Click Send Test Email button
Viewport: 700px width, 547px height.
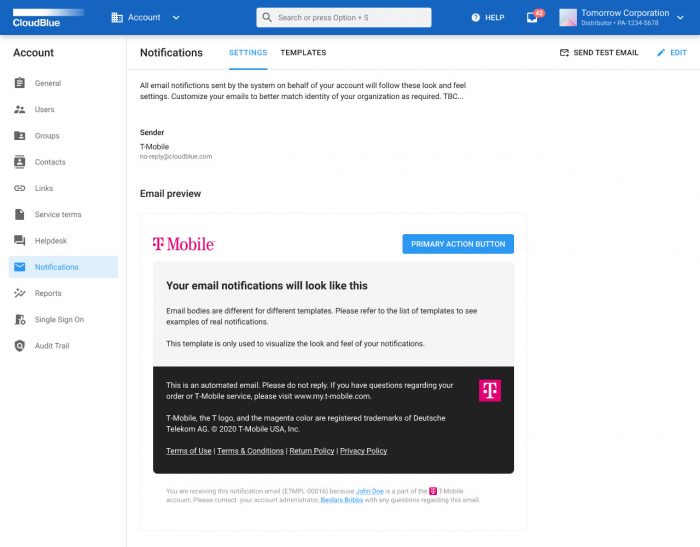tap(598, 53)
